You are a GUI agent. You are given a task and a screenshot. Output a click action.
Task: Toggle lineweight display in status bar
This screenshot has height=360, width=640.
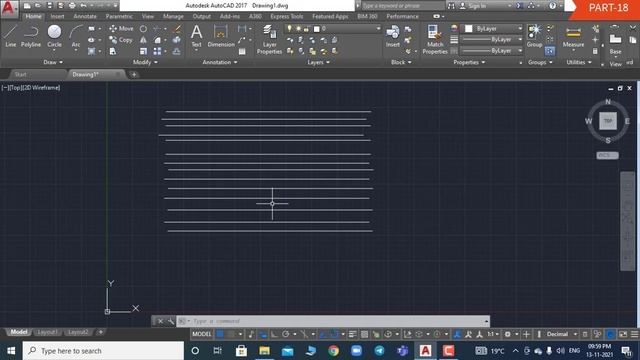(x=353, y=334)
